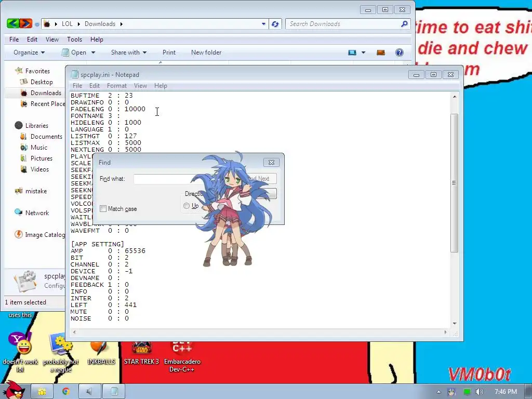The image size is (532, 399).
Task: Open the Explorer Edit menu
Action: click(x=32, y=39)
